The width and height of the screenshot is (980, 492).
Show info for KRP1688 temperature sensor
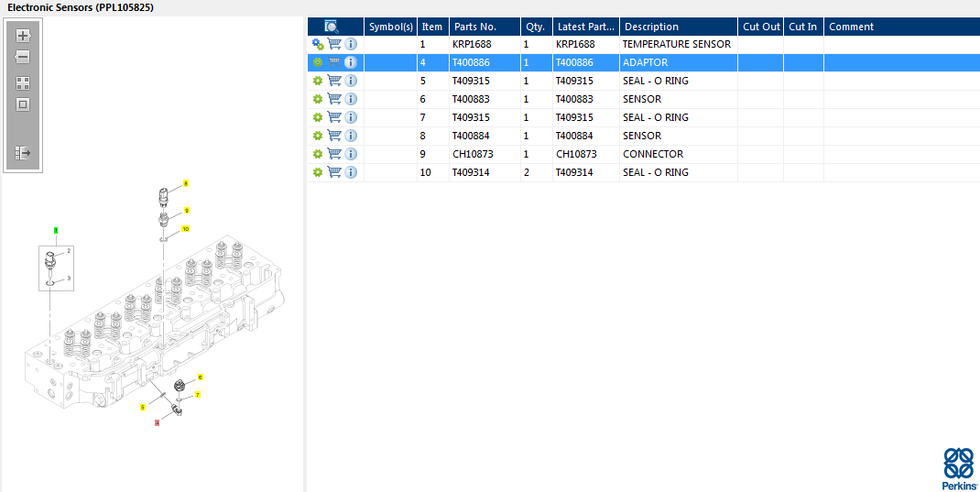point(351,44)
